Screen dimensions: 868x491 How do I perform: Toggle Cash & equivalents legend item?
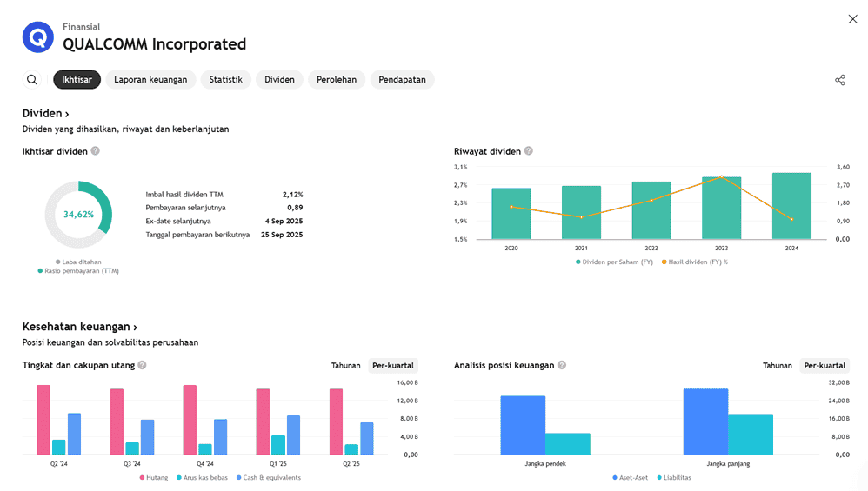269,478
